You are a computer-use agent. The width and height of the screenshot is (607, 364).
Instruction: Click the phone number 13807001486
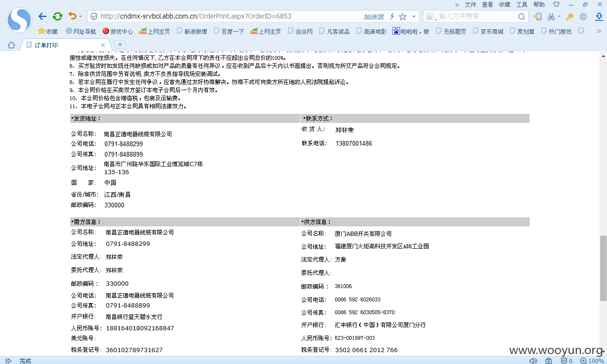[354, 143]
